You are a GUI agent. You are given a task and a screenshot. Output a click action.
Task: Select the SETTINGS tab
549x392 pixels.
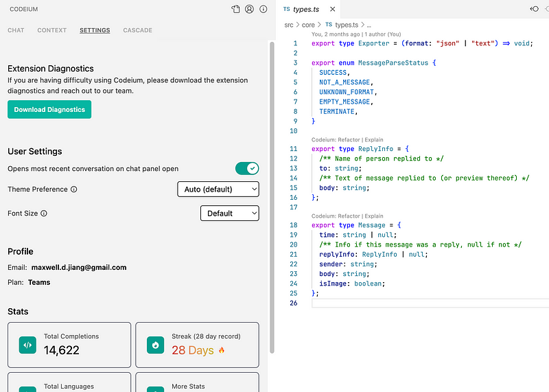coord(95,30)
